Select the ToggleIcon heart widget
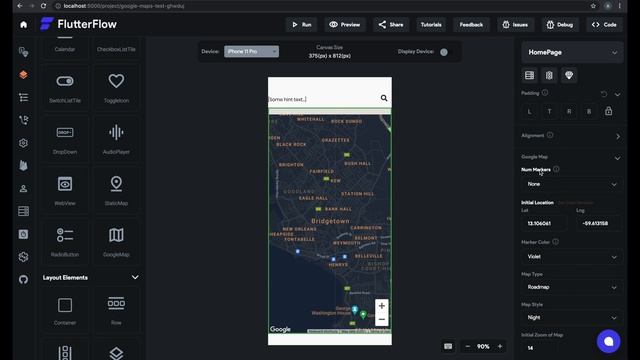This screenshot has height=360, width=640. pos(116,88)
